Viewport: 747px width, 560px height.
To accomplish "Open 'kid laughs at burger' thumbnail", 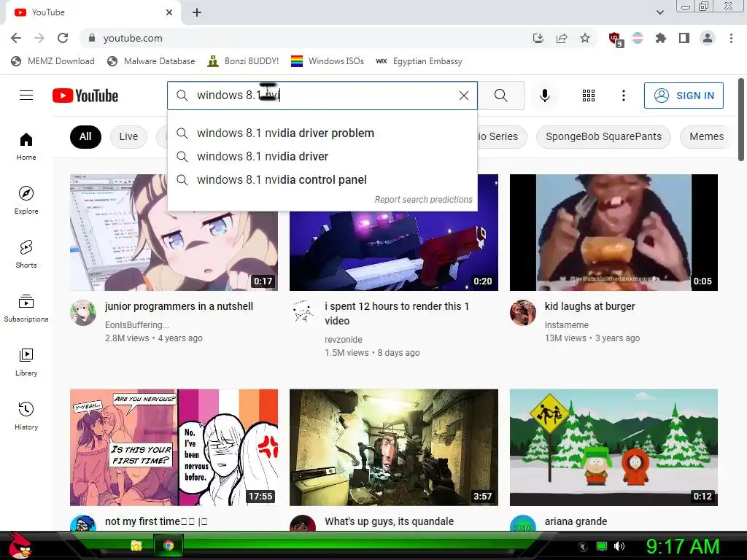I will tap(614, 233).
